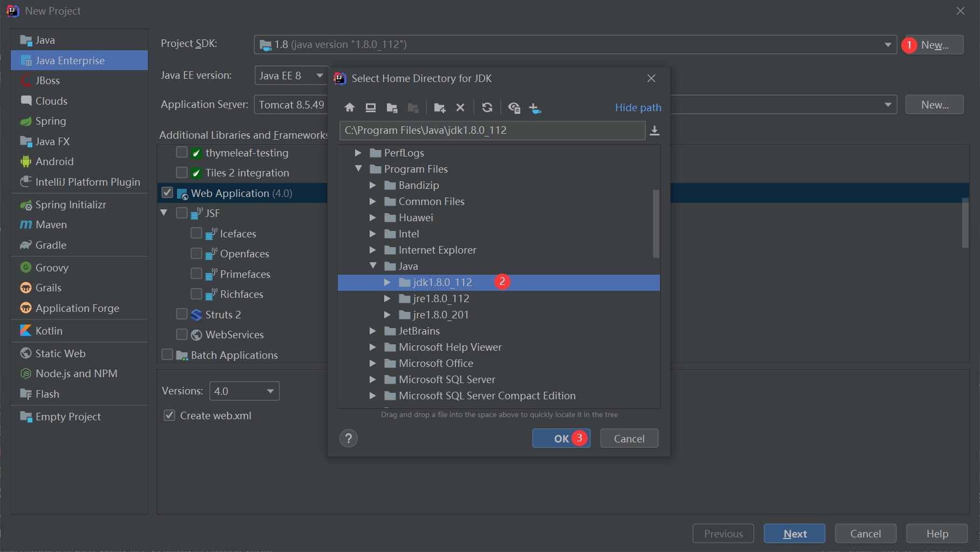Open the Versions 4.0 dropdown

[x=244, y=391]
